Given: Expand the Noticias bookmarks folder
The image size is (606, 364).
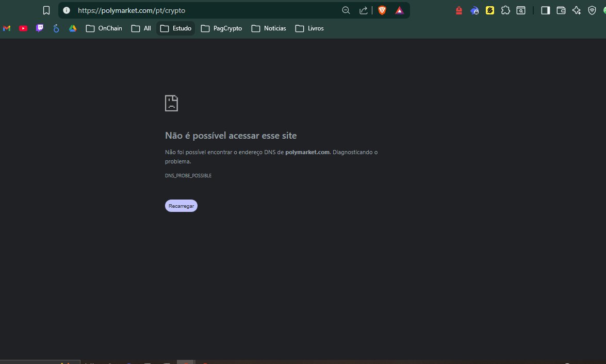Looking at the screenshot, I should 269,28.
